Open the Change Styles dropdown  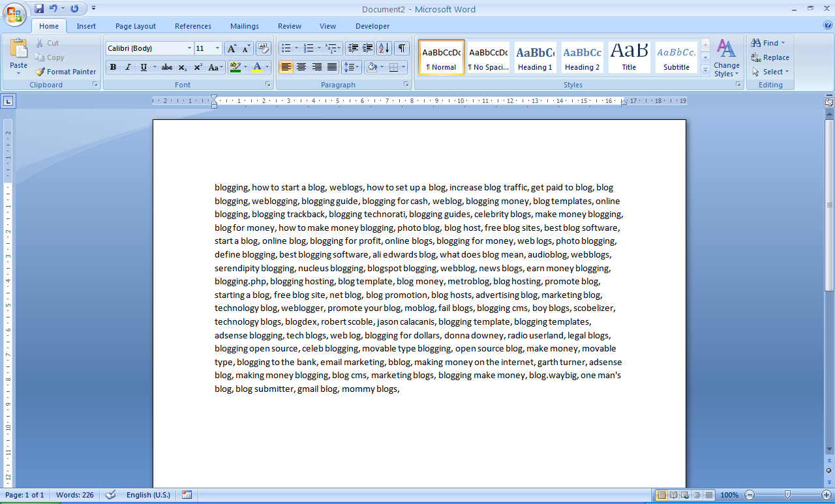(x=726, y=57)
